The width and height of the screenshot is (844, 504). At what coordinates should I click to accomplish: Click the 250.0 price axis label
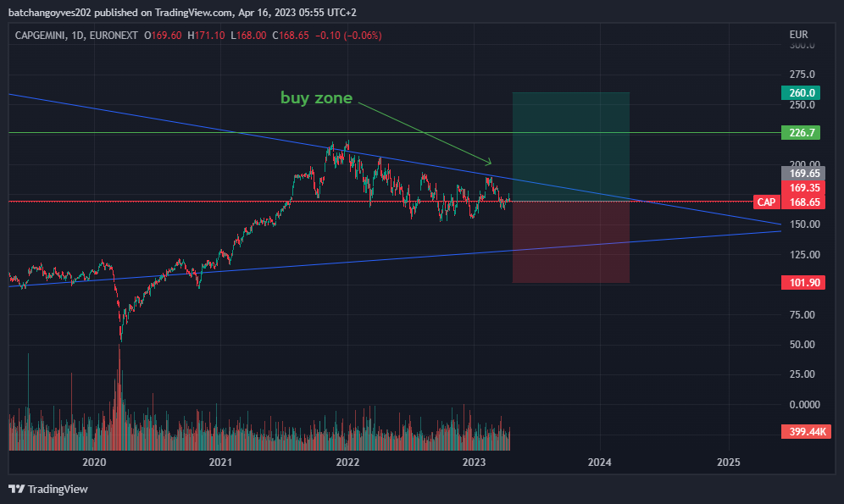802,105
